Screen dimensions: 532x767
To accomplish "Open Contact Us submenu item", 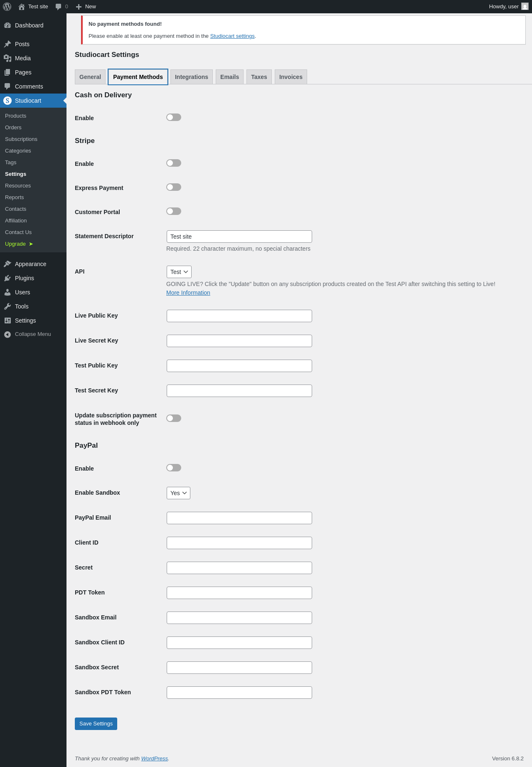I will tap(18, 232).
